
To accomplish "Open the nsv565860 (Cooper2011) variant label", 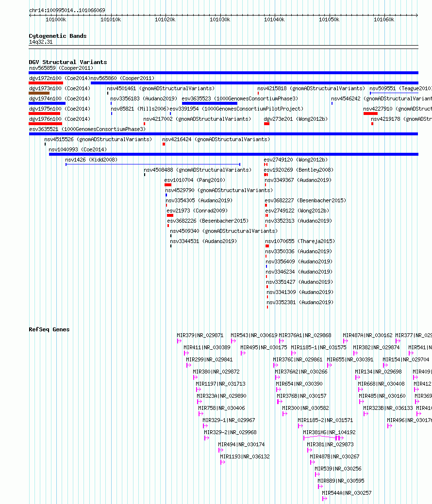I will (122, 78).
